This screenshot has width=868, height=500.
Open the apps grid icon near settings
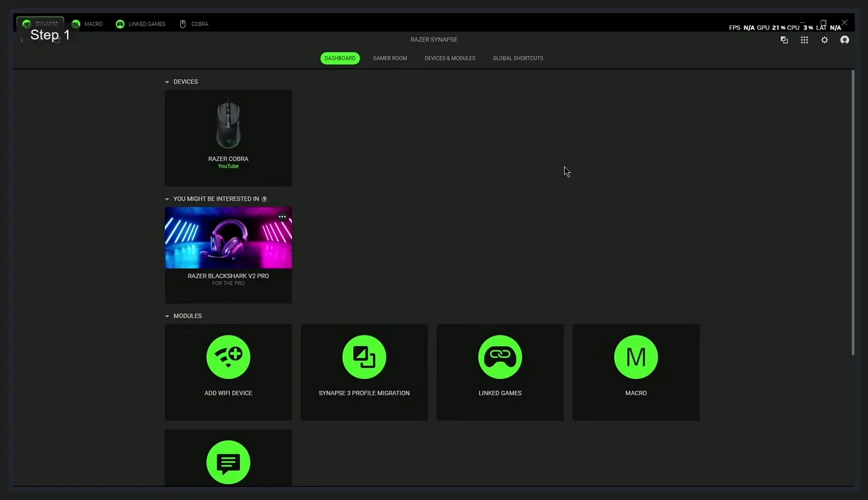(804, 39)
